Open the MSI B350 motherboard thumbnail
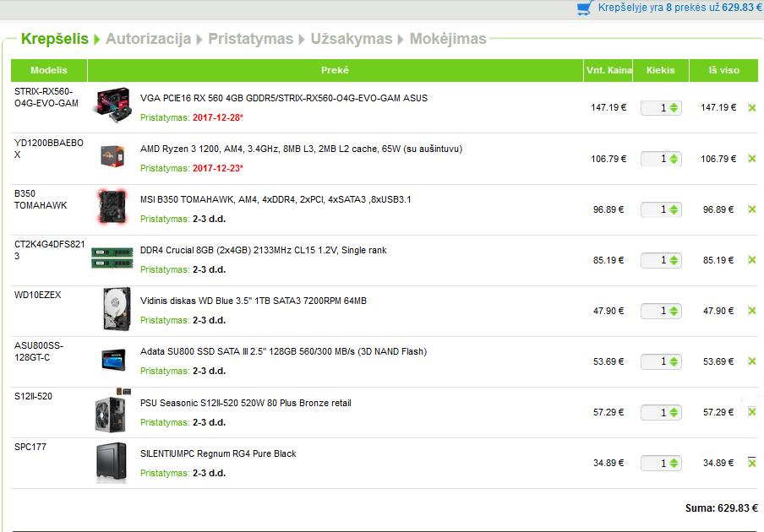This screenshot has width=764, height=532. 112,207
